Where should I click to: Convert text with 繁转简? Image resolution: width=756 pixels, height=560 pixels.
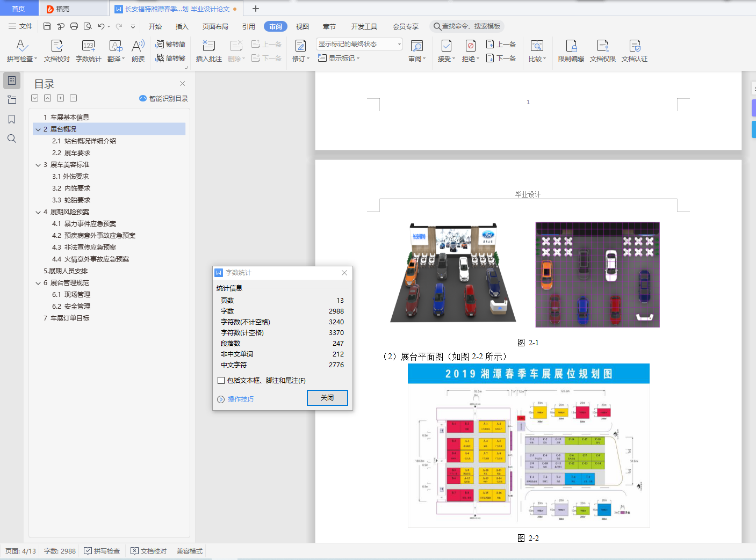[170, 45]
